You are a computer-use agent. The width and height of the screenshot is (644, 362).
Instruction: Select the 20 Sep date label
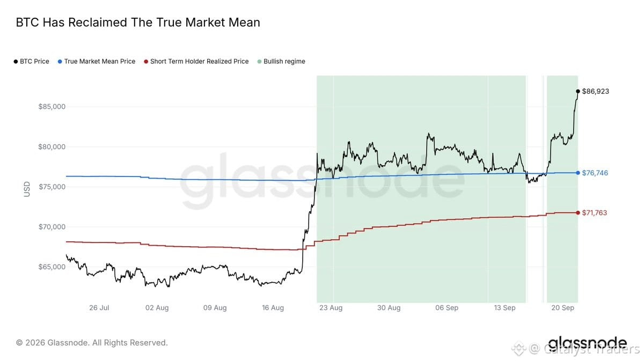(x=563, y=308)
